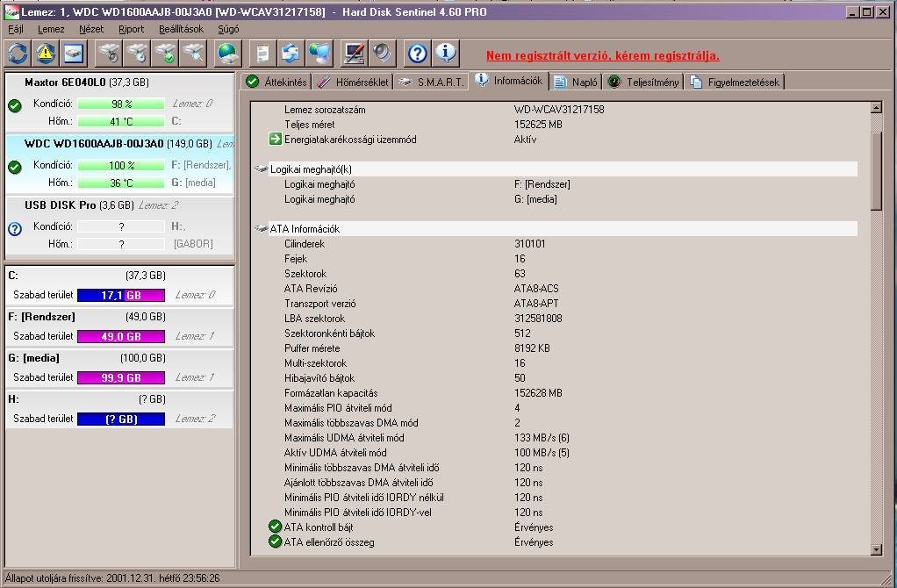Click the yellow warning triangle toolbar icon
This screenshot has height=588, width=897.
tap(46, 54)
